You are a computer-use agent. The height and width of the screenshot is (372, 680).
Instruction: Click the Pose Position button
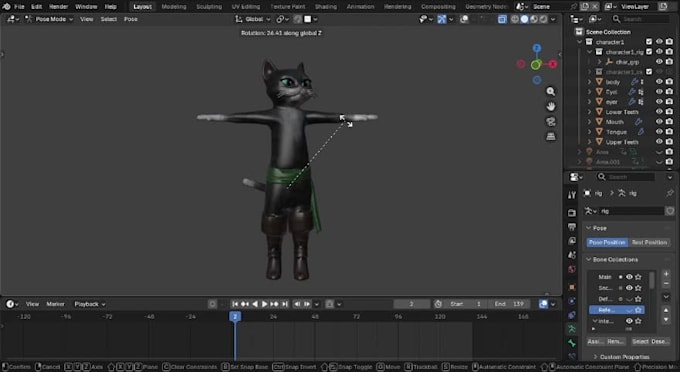point(608,242)
